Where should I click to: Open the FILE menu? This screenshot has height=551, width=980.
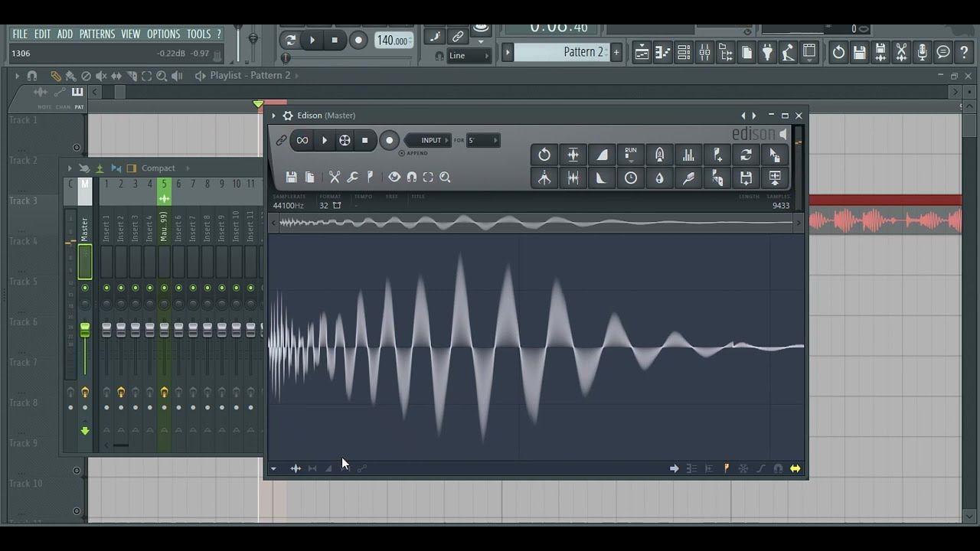point(20,34)
